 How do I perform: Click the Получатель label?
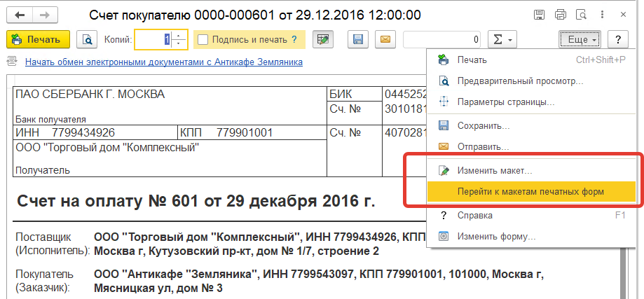coord(43,170)
